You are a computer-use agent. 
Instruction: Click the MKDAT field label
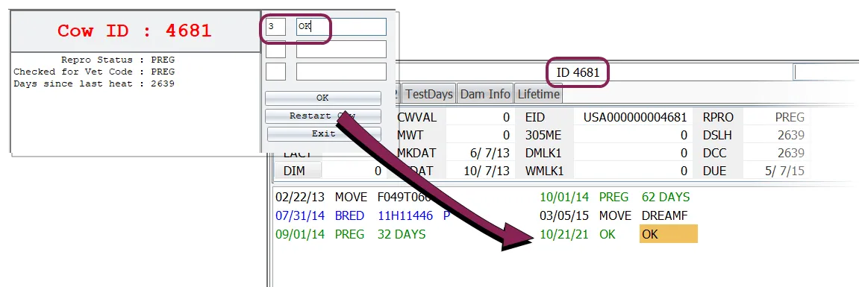[x=416, y=153]
